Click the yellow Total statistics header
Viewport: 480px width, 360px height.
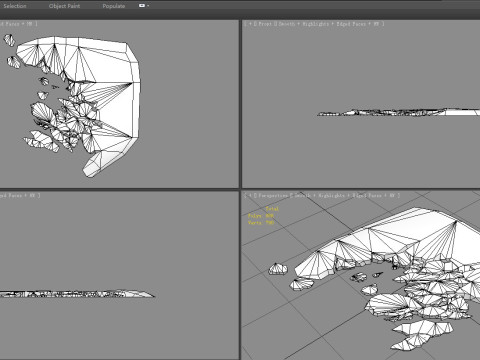[x=272, y=209]
